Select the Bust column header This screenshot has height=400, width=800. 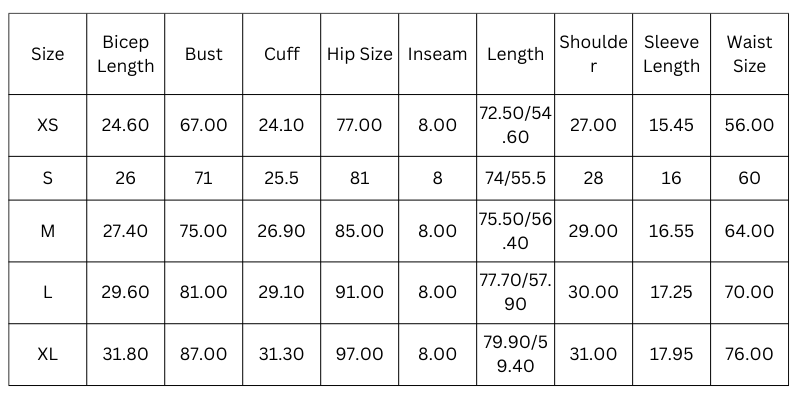click(x=204, y=54)
